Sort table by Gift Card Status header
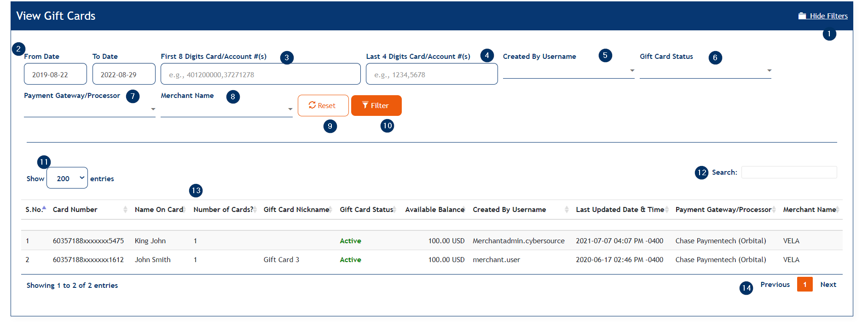The width and height of the screenshot is (868, 332). pos(366,210)
